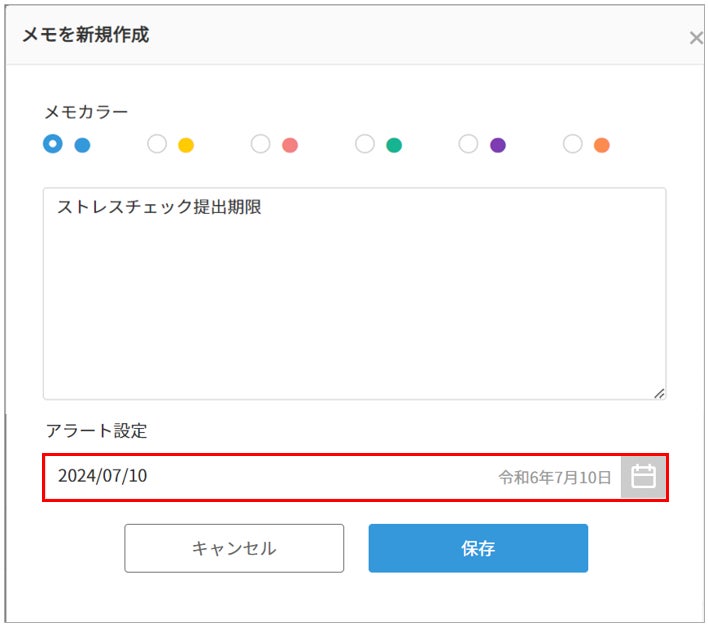Viewport: 708px width, 625px height.
Task: Click the purple color dot
Action: pyautogui.click(x=498, y=145)
